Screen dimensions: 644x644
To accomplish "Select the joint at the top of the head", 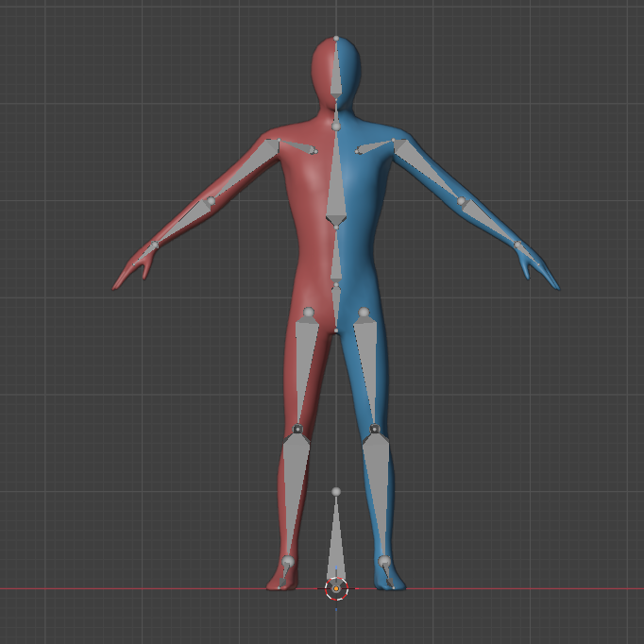I will click(336, 38).
